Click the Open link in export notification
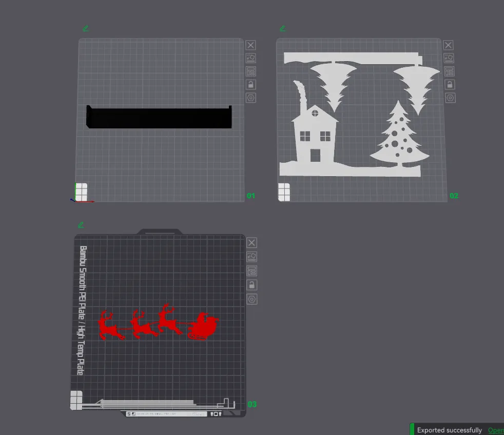The height and width of the screenshot is (435, 504). click(496, 430)
